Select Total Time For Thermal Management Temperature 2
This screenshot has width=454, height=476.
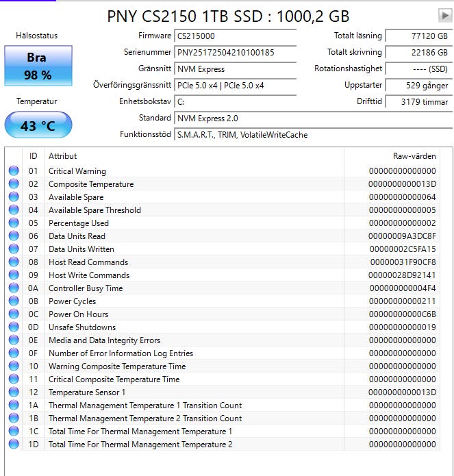coord(140,444)
